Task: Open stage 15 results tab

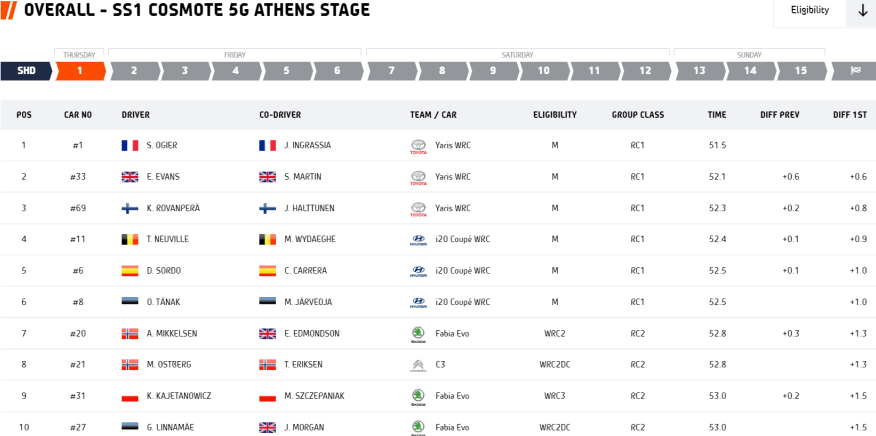Action: click(x=800, y=71)
